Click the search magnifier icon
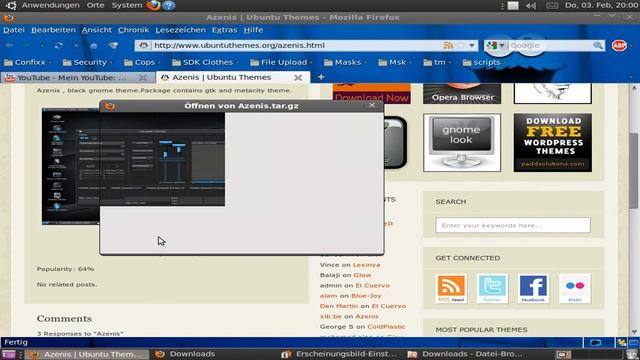640x360 pixels. [x=598, y=45]
